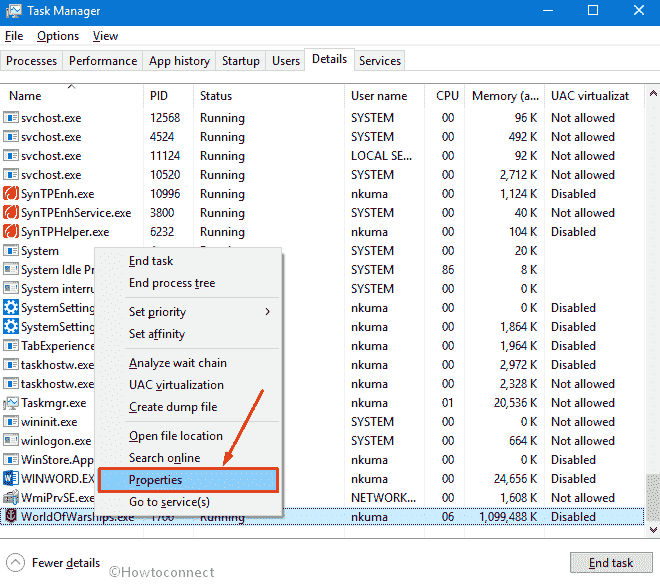Viewport: 660px width, 587px height.
Task: Switch to the Performance tab
Action: click(103, 61)
